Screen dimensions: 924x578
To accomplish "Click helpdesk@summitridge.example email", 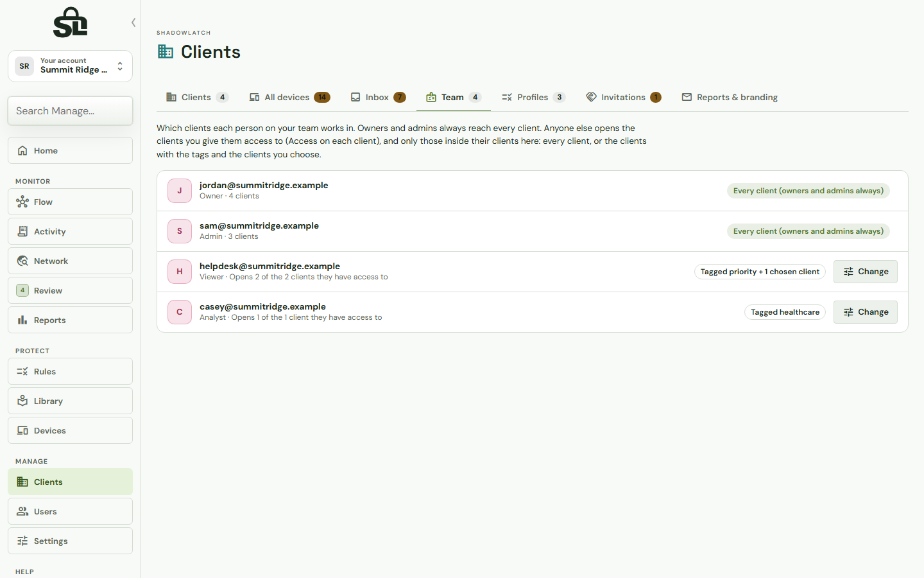I will click(x=269, y=266).
